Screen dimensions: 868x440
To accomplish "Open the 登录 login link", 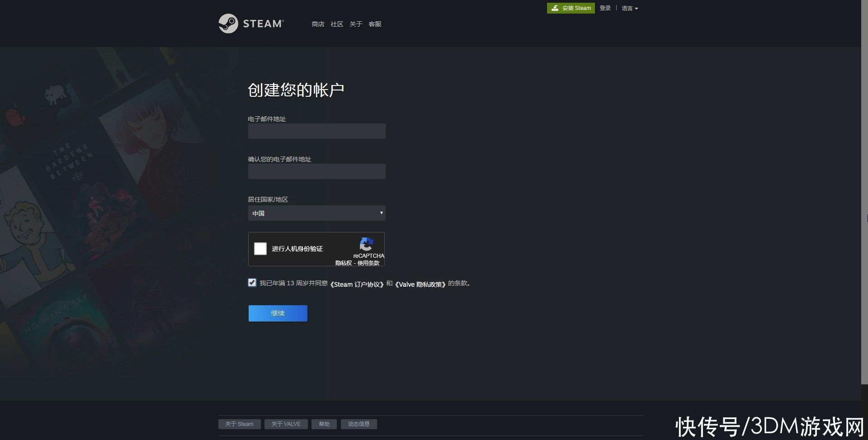I will click(605, 8).
